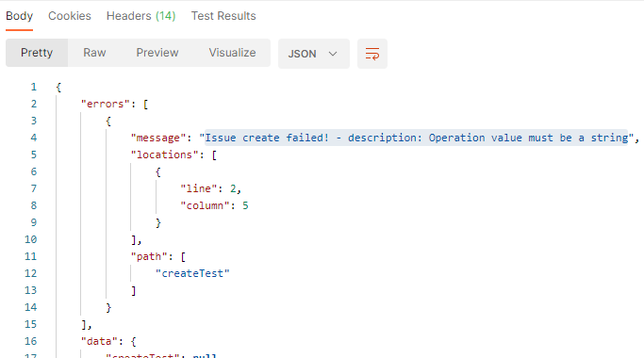This screenshot has height=358, width=644.
Task: Select the Raw view button
Action: click(94, 53)
